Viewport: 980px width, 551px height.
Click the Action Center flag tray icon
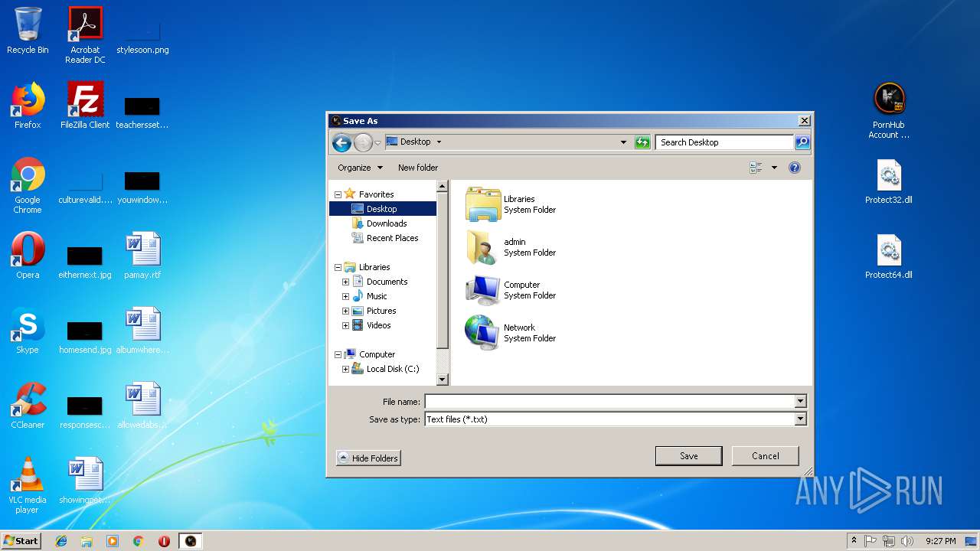[x=871, y=541]
